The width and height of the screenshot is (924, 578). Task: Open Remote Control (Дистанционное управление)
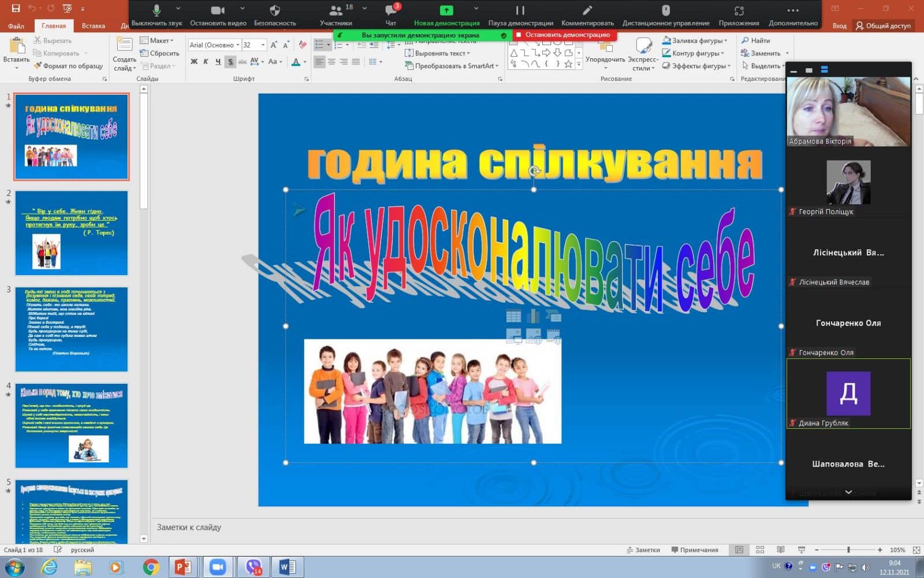[666, 15]
